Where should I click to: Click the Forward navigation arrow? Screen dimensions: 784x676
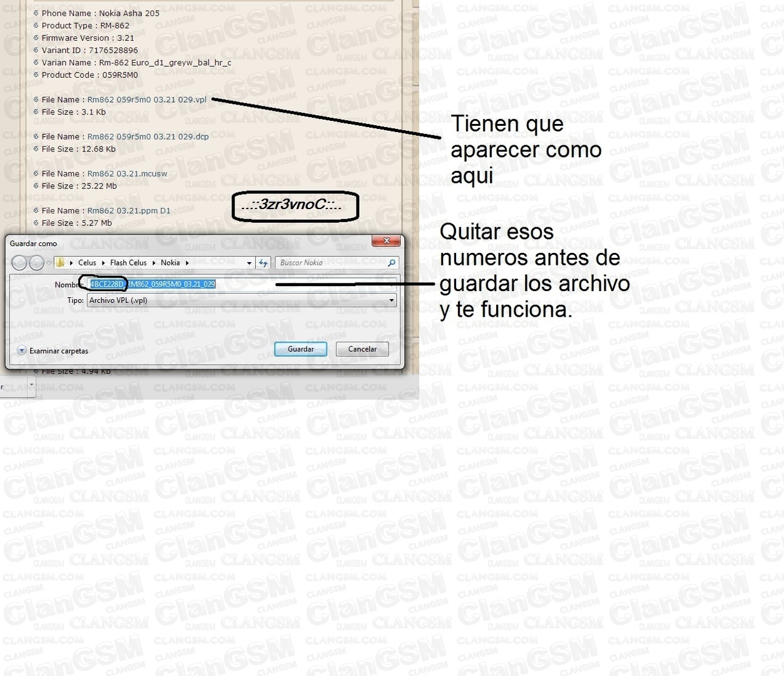(x=37, y=263)
